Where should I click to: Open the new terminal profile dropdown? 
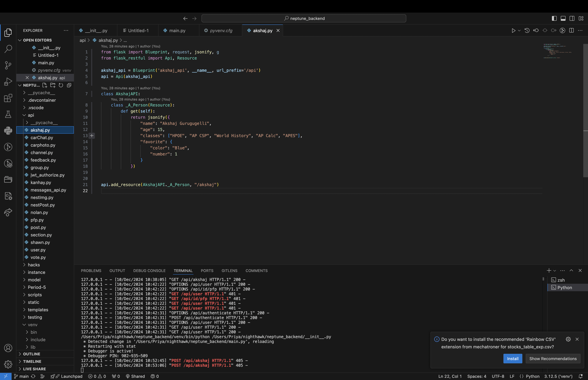(555, 271)
